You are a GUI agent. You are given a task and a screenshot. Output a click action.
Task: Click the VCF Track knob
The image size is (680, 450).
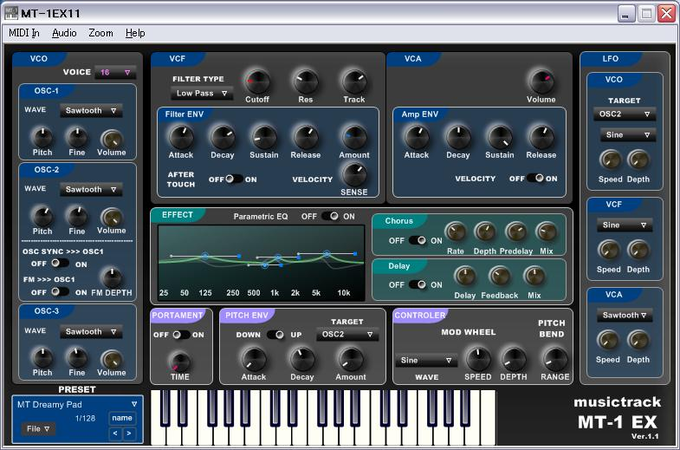pyautogui.click(x=354, y=82)
